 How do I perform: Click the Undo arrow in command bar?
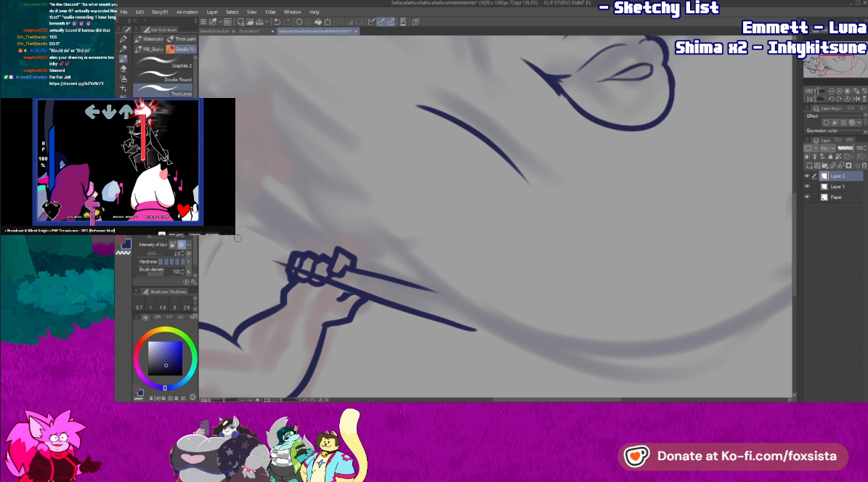tap(277, 22)
